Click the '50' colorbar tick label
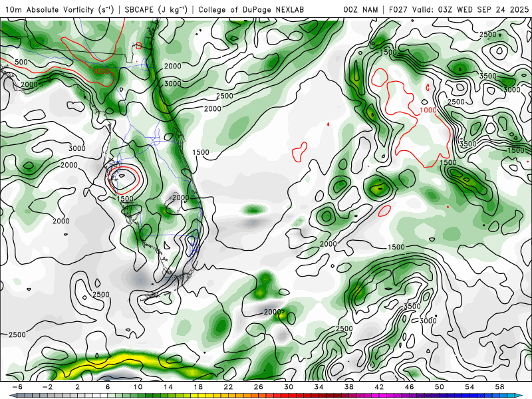 point(440,387)
